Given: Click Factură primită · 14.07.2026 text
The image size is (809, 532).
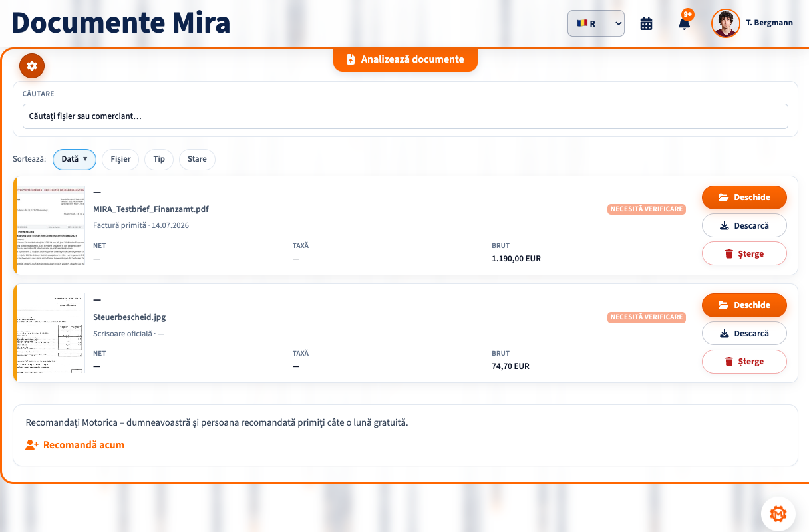Looking at the screenshot, I should [x=141, y=225].
